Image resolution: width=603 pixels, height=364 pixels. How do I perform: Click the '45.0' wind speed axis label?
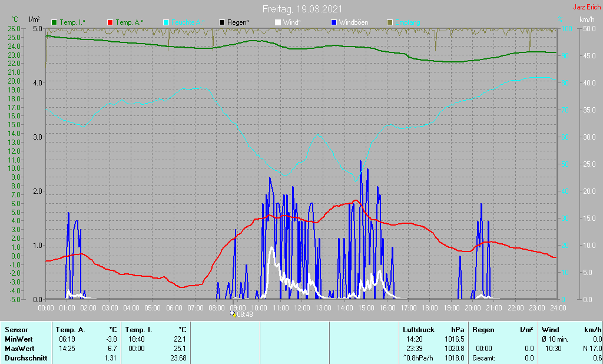tap(589, 56)
